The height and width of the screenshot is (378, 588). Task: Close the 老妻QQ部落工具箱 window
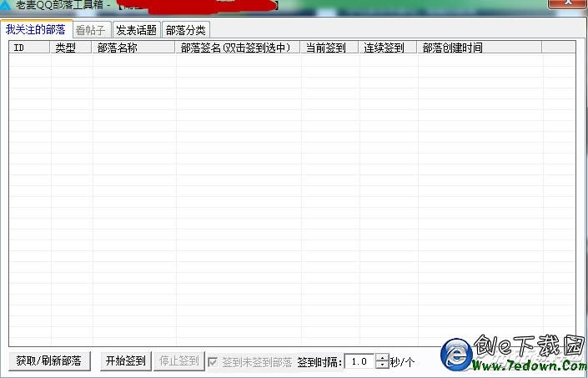(x=568, y=3)
